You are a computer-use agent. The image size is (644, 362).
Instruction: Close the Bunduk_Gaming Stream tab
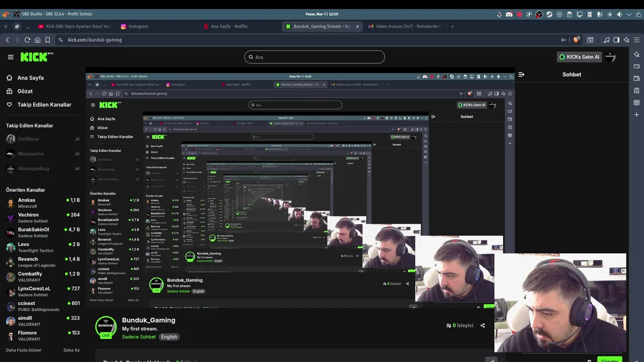pyautogui.click(x=358, y=26)
